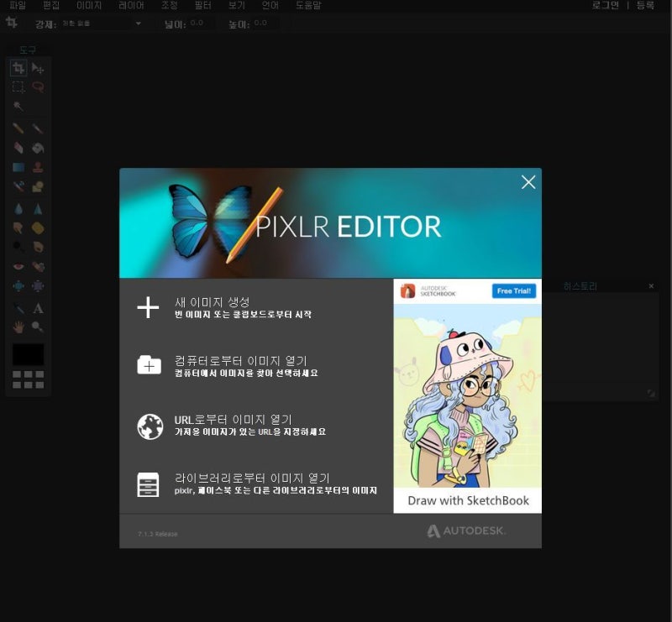Open the 파일 menu
The height and width of the screenshot is (622, 672).
[x=18, y=5]
